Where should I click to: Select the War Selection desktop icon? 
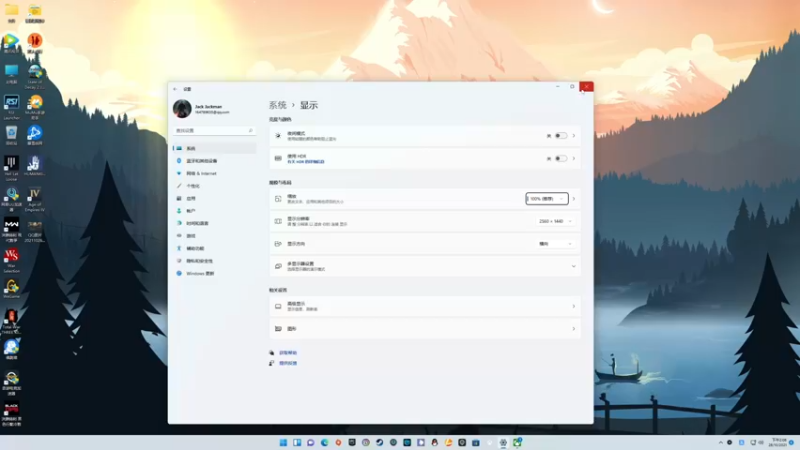[11, 261]
